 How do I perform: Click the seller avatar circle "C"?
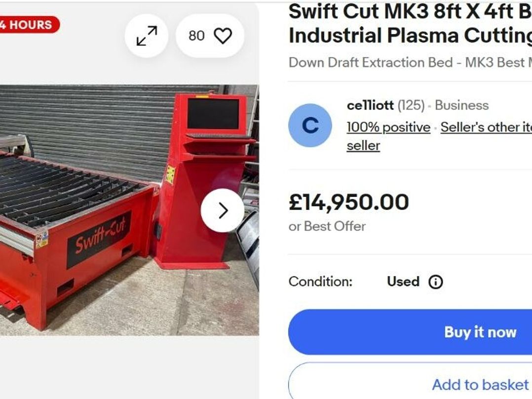310,125
